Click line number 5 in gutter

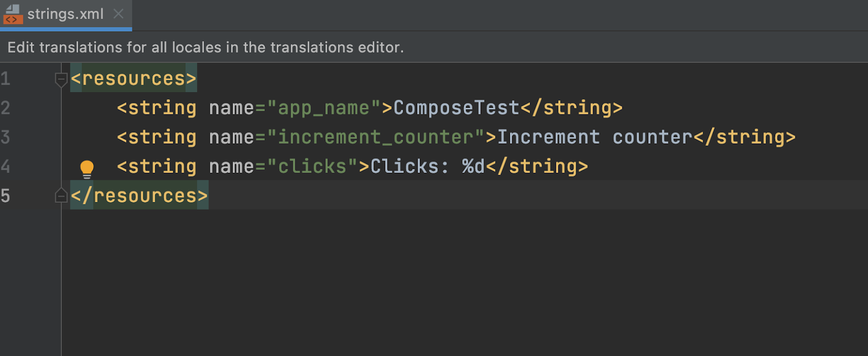tap(5, 196)
